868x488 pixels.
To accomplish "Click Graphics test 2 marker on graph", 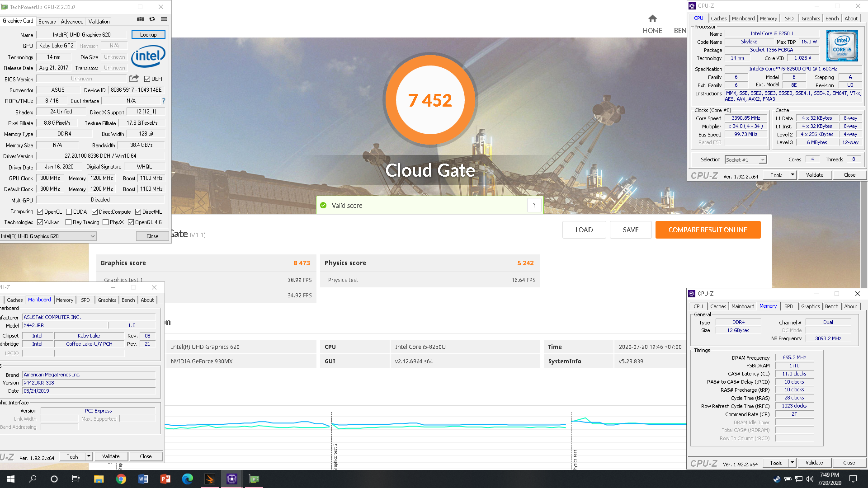I will (x=335, y=456).
